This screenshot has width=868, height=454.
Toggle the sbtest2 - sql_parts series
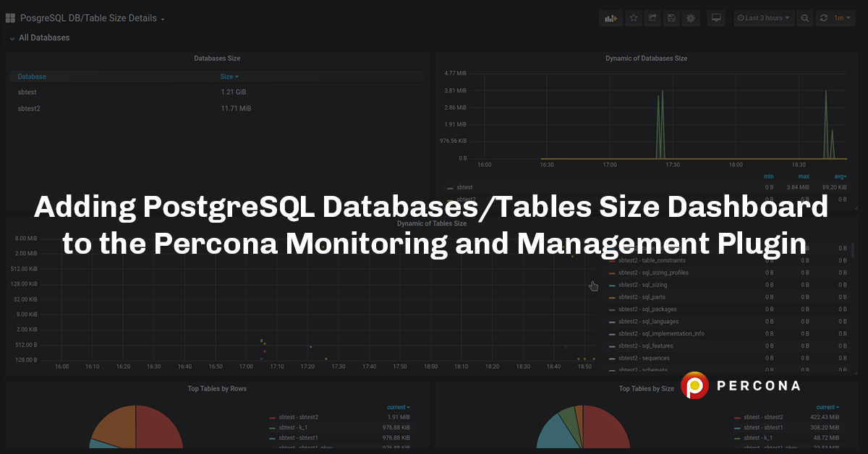click(641, 297)
